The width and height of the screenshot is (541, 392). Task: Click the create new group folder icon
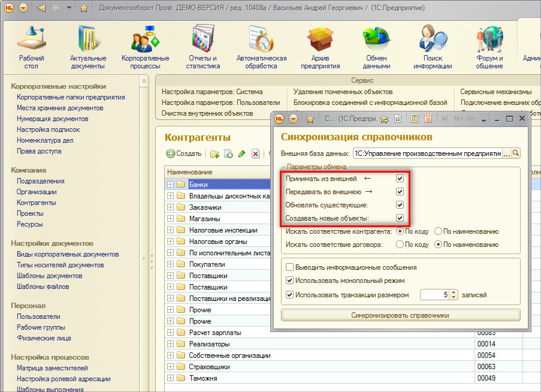click(x=214, y=154)
